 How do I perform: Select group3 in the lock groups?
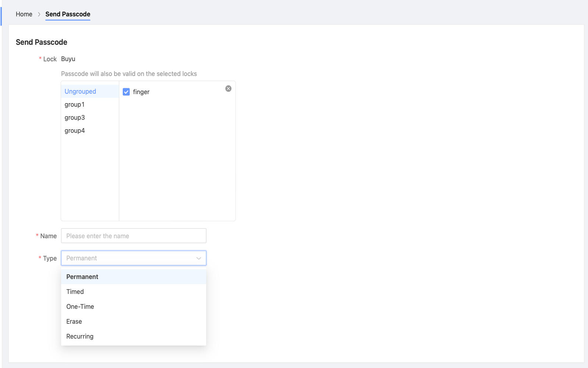pyautogui.click(x=90, y=117)
